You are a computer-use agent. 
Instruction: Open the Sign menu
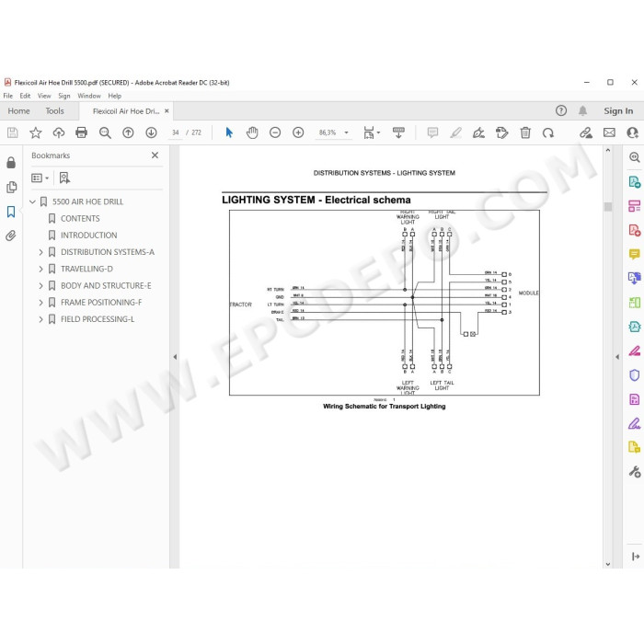tap(64, 96)
